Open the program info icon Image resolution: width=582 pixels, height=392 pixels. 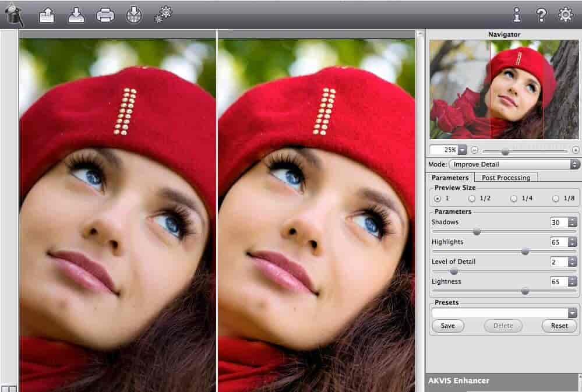[x=516, y=15]
